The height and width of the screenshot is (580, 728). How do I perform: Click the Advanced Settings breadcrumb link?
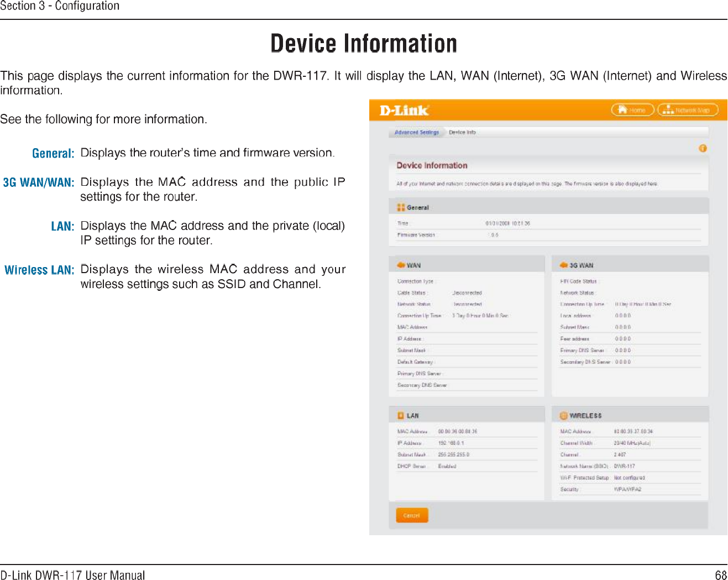[x=417, y=133]
